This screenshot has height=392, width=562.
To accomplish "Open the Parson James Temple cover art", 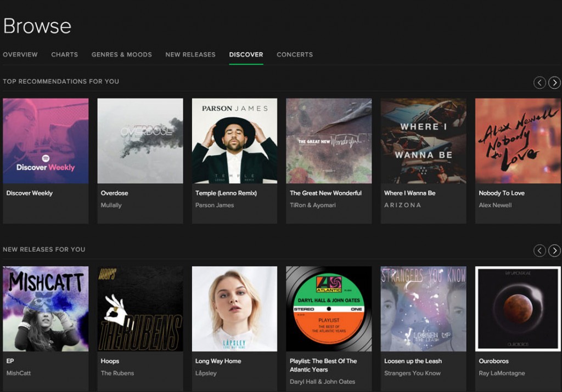I will pos(234,141).
